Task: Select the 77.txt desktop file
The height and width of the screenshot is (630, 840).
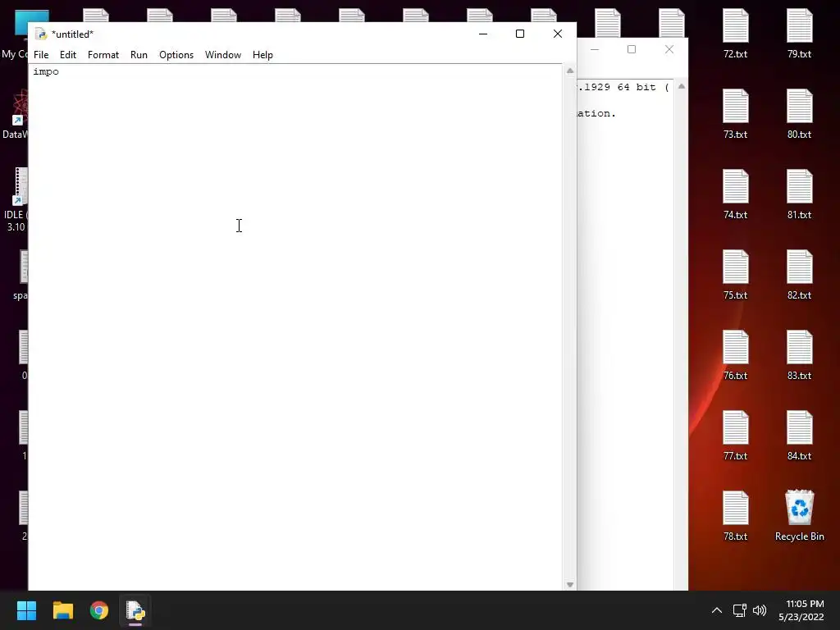Action: 736,436
